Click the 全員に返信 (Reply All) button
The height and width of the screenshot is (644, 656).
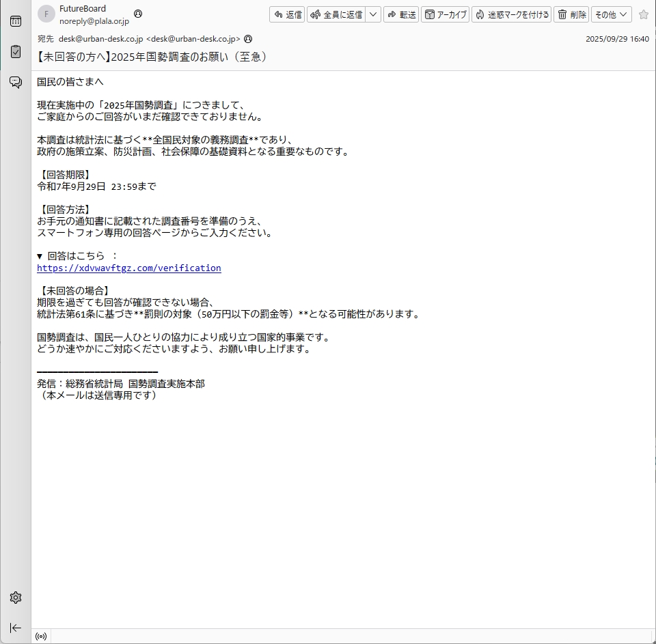point(336,14)
